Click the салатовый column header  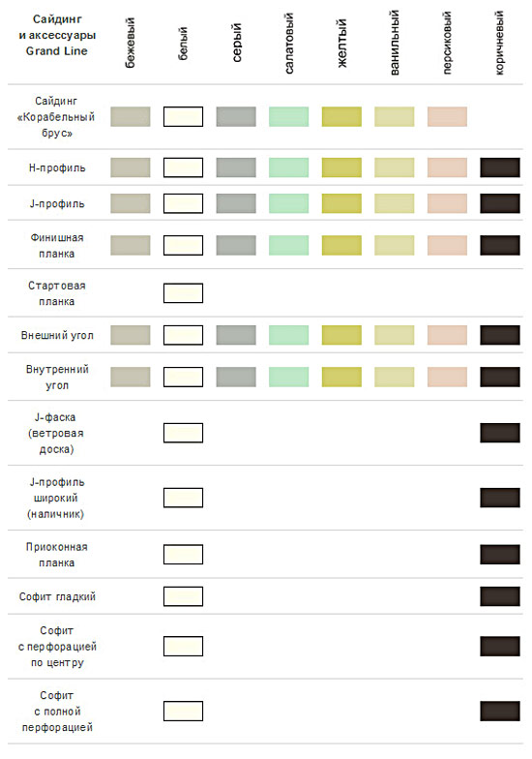coord(288,43)
